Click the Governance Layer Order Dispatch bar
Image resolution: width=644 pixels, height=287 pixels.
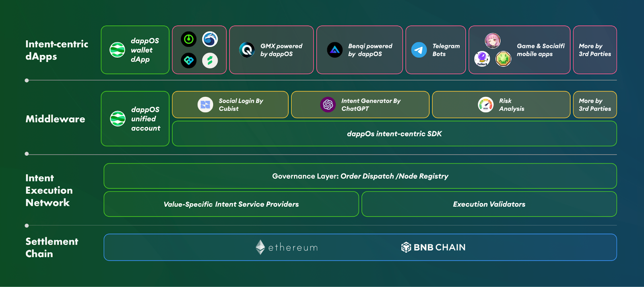click(x=360, y=176)
